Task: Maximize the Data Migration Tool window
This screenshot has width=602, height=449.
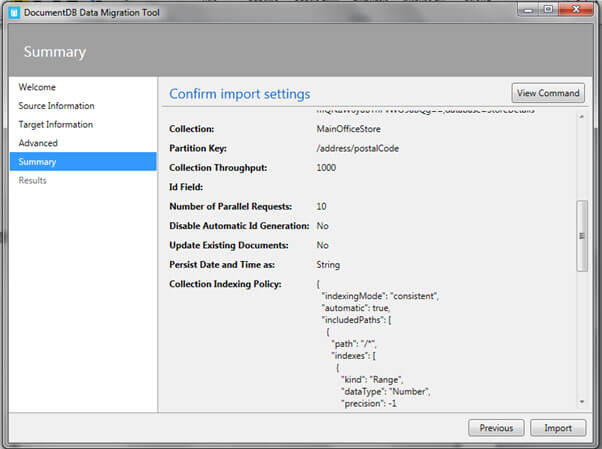Action: click(548, 10)
